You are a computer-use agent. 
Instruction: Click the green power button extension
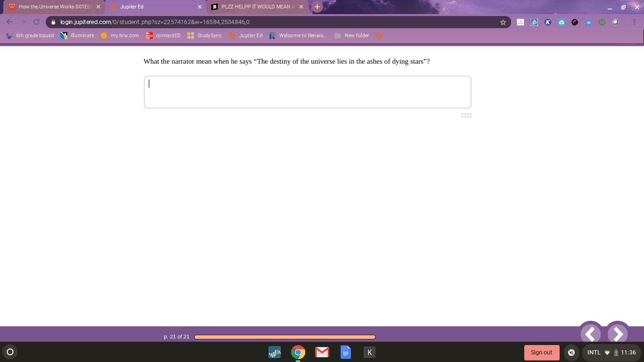click(x=602, y=22)
